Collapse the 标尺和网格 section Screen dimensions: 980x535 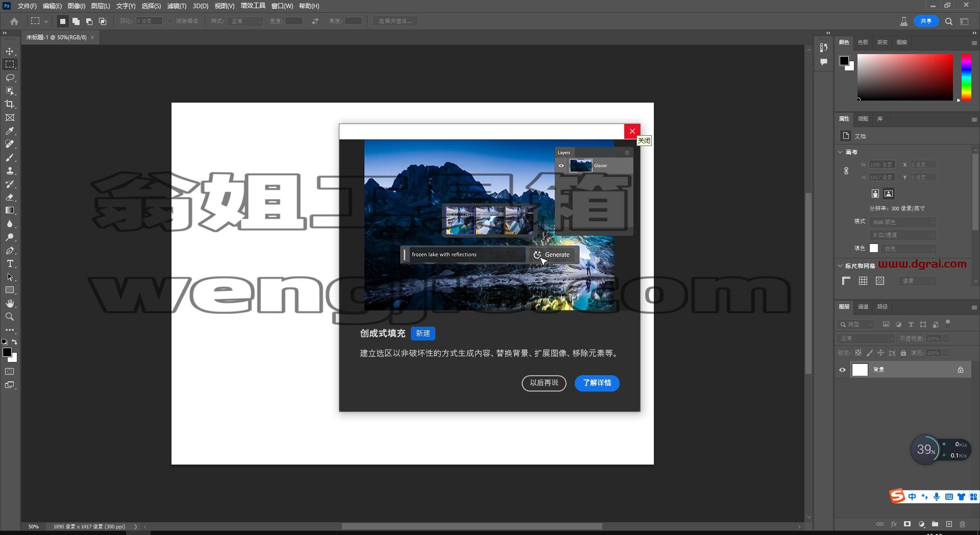840,265
